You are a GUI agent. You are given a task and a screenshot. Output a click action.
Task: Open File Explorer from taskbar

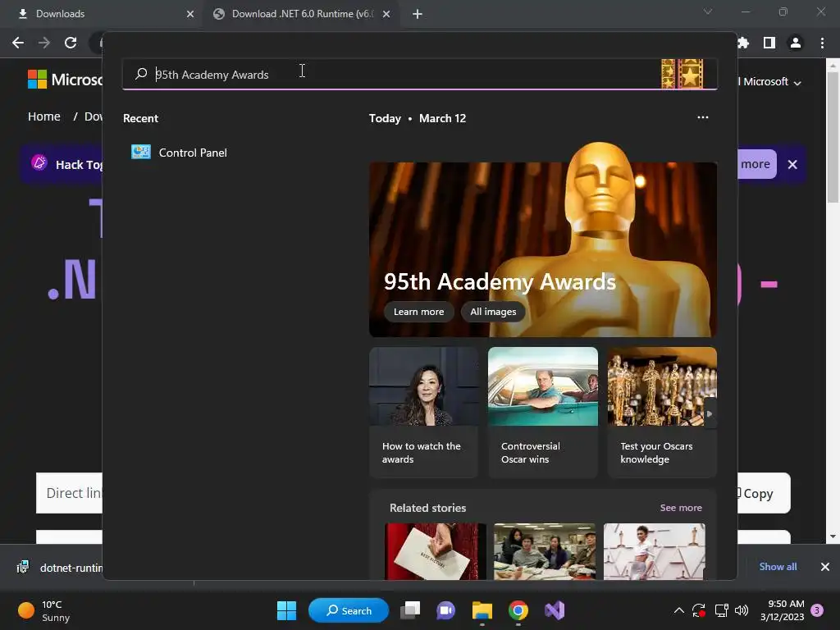point(482,610)
